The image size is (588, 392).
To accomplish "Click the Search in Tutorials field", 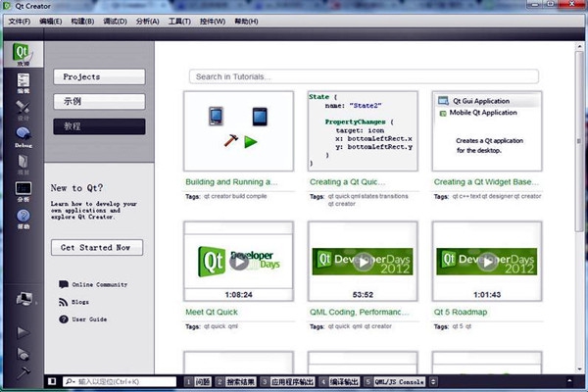I will pyautogui.click(x=365, y=76).
